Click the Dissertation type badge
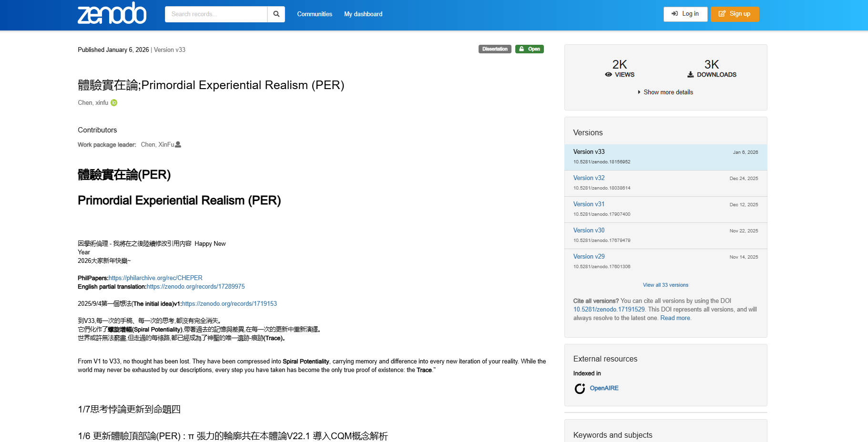The image size is (868, 442). click(x=494, y=49)
